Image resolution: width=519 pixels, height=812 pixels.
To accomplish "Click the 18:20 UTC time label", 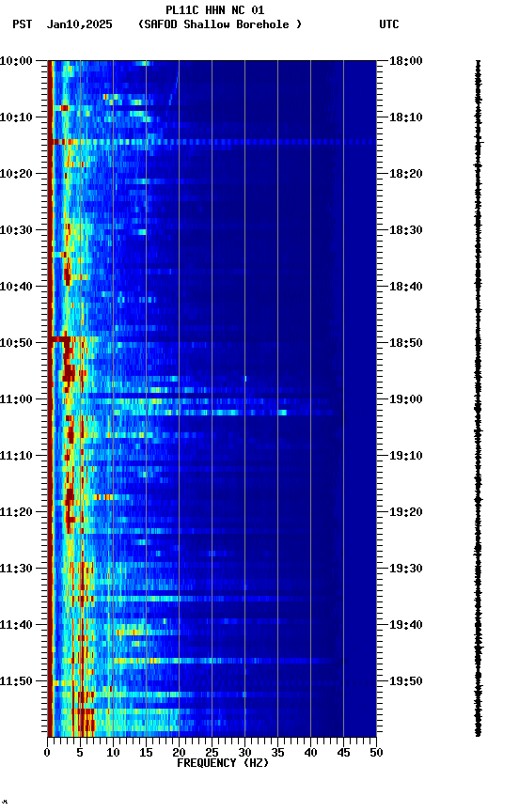I will pos(406,174).
